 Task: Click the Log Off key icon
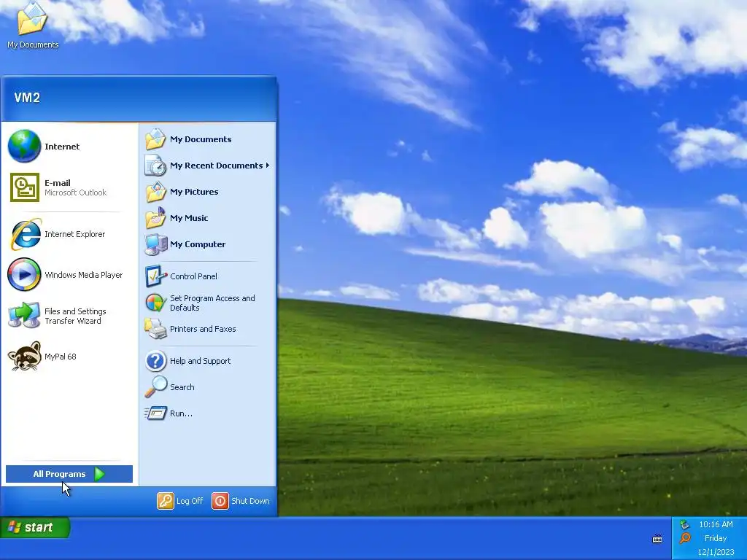(x=166, y=501)
